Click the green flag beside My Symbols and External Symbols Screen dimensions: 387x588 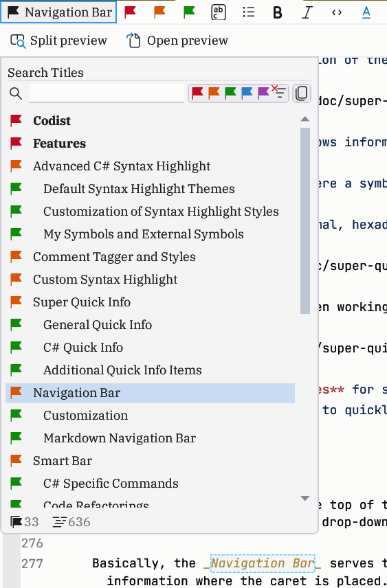16,234
